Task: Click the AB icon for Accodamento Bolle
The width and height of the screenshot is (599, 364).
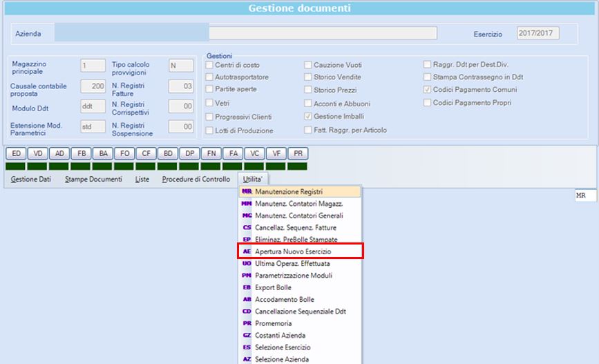Action: [x=247, y=300]
